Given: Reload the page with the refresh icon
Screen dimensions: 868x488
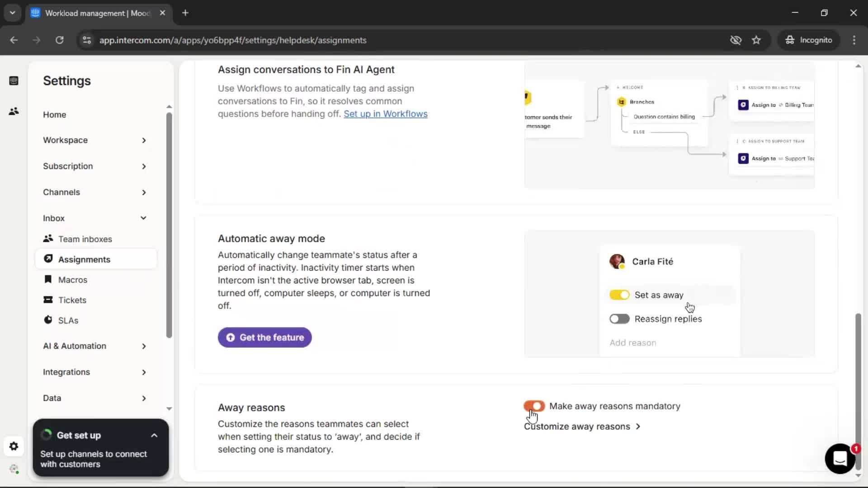Looking at the screenshot, I should coord(59,40).
